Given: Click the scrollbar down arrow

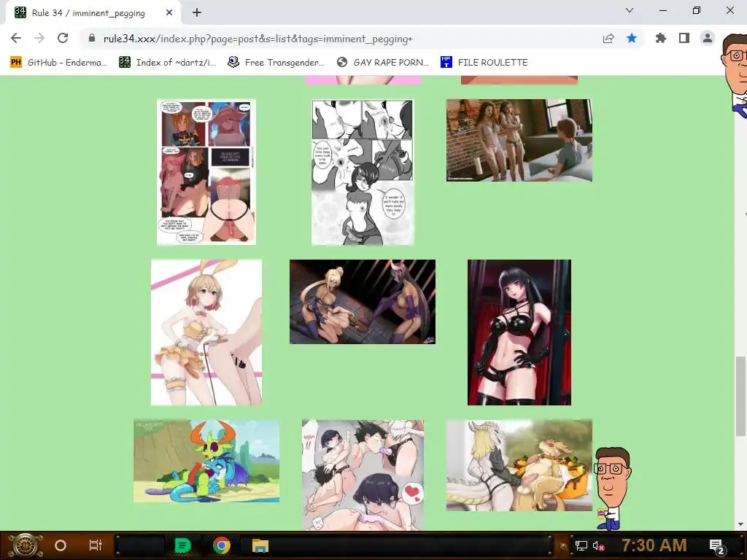Looking at the screenshot, I should (x=740, y=524).
